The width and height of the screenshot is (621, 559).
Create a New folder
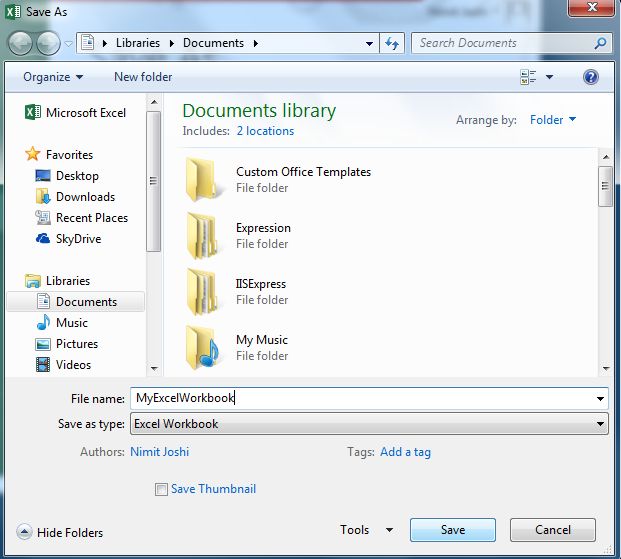tap(143, 77)
